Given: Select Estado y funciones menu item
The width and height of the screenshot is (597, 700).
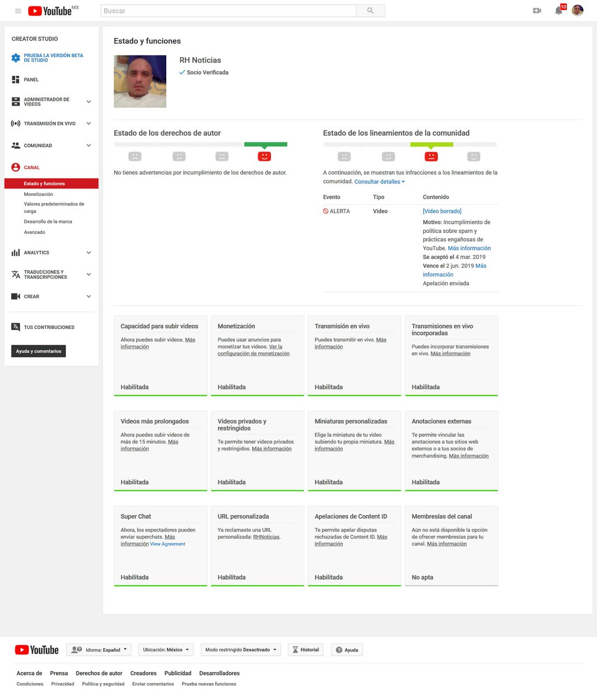Looking at the screenshot, I should pyautogui.click(x=51, y=184).
